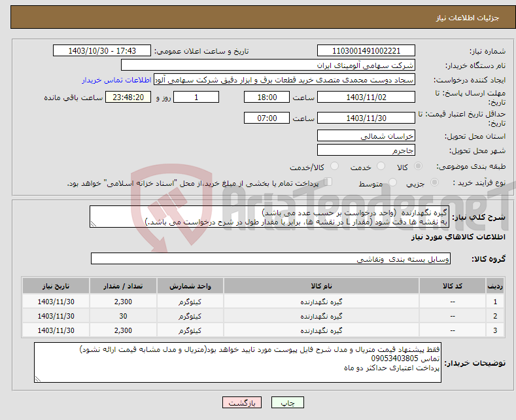Click the unit کیلوگرم in row 2
516x420 pixels.
pyautogui.click(x=190, y=316)
